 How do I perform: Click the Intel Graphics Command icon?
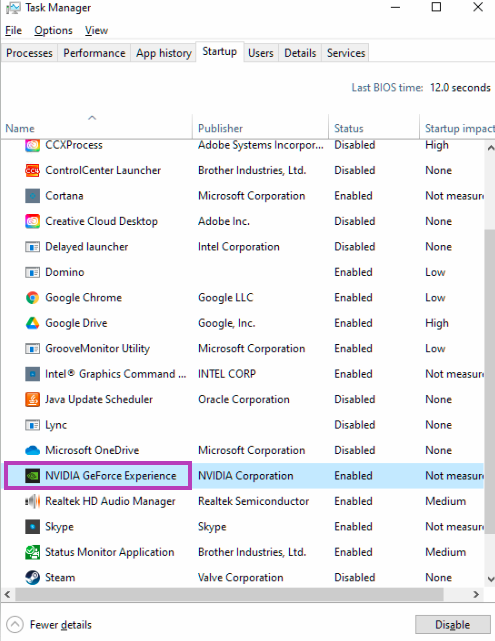32,374
